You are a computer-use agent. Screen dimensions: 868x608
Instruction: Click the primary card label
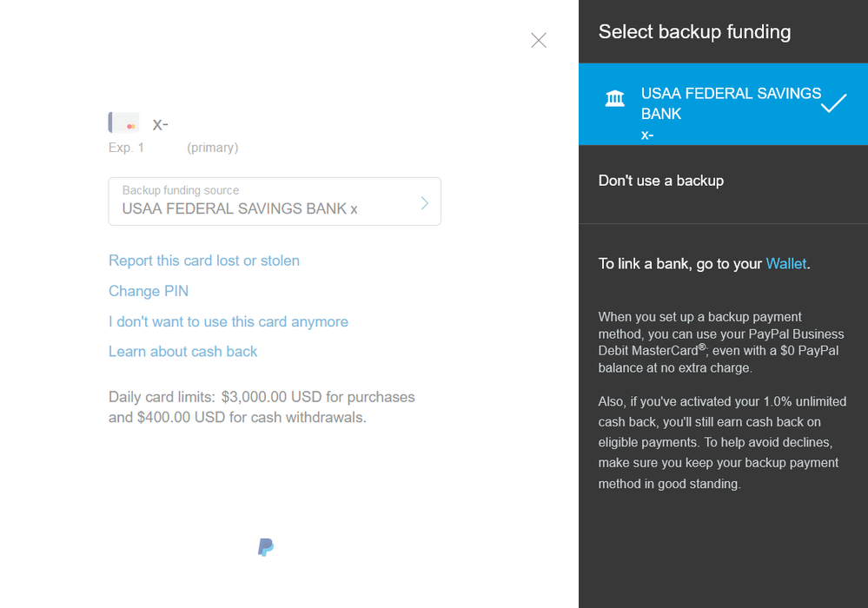pyautogui.click(x=212, y=147)
